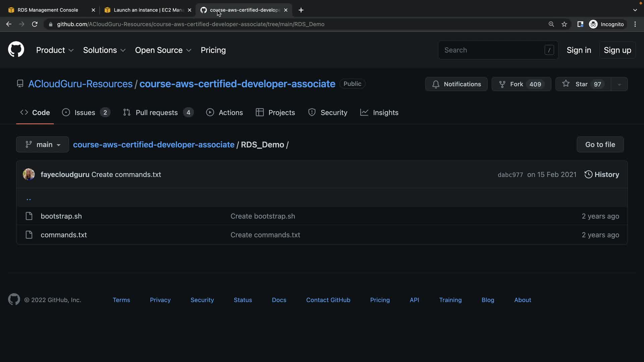The height and width of the screenshot is (362, 644).
Task: Click the fayecloudguru avatar thumbnail
Action: coord(29,174)
